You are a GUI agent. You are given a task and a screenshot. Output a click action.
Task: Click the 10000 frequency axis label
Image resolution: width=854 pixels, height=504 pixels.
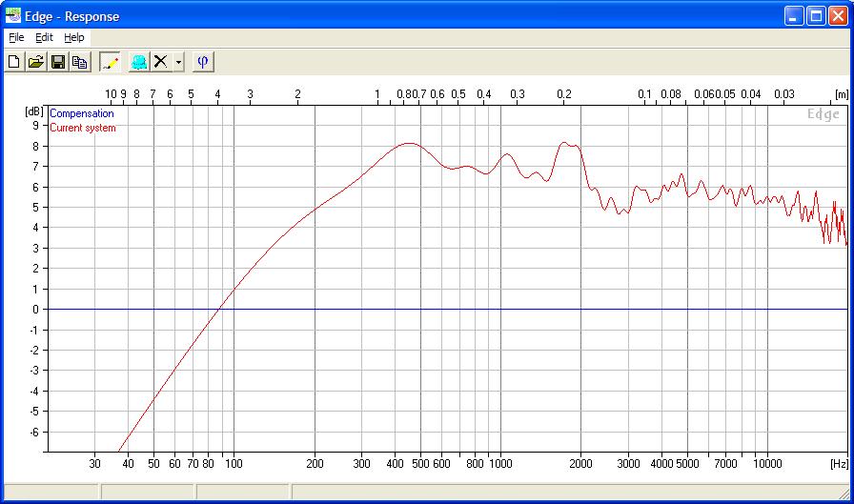767,464
